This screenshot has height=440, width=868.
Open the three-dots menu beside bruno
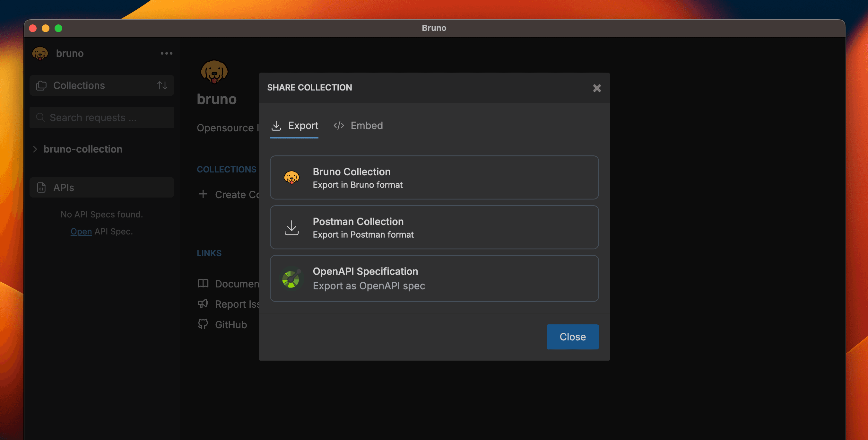point(166,53)
